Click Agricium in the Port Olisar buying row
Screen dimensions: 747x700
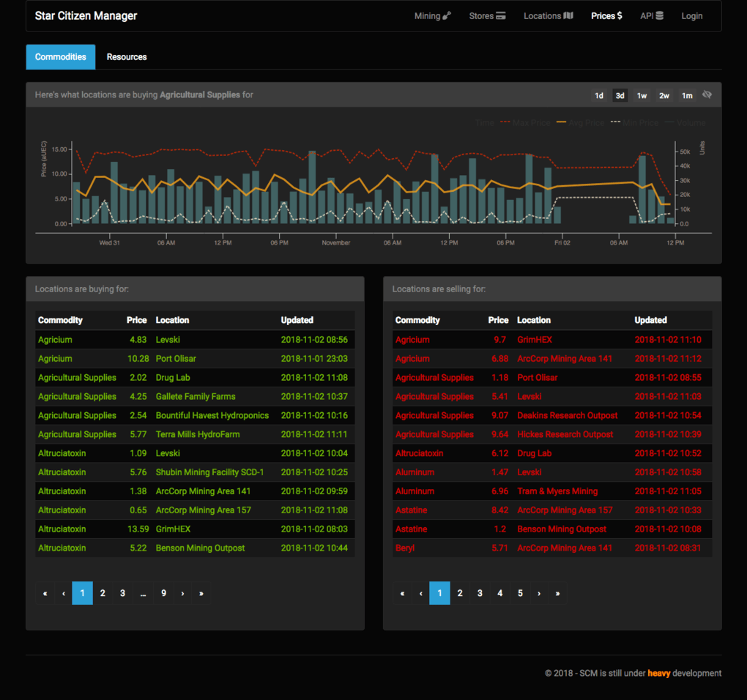point(55,359)
